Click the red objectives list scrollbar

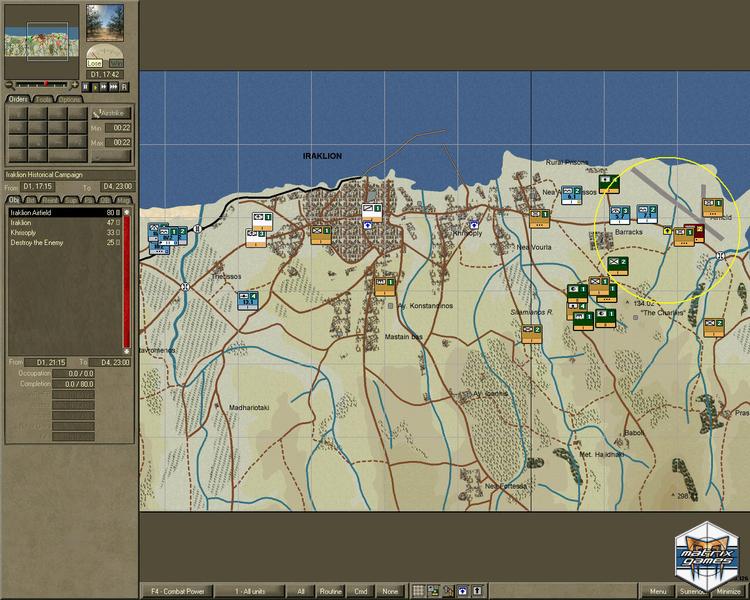click(126, 280)
